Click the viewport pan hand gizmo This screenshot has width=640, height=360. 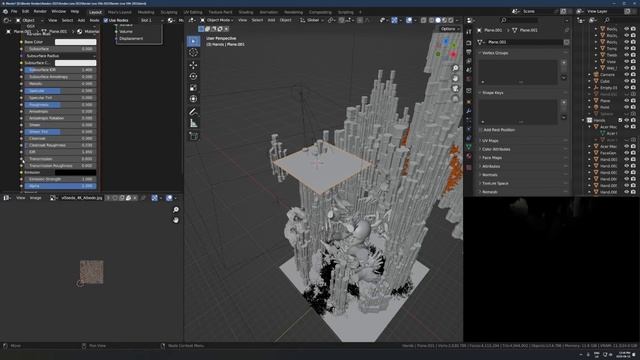click(455, 78)
